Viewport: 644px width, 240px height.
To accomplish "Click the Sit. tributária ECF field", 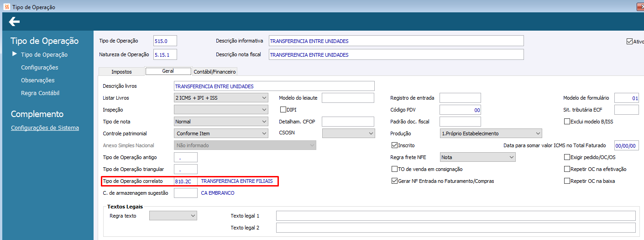I will tap(627, 110).
